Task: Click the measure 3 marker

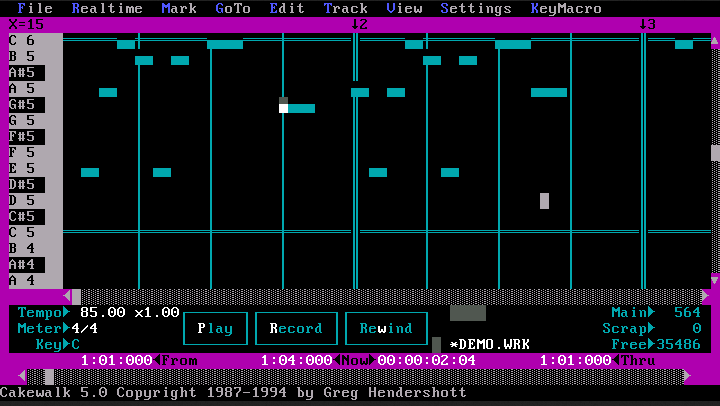Action: point(647,24)
